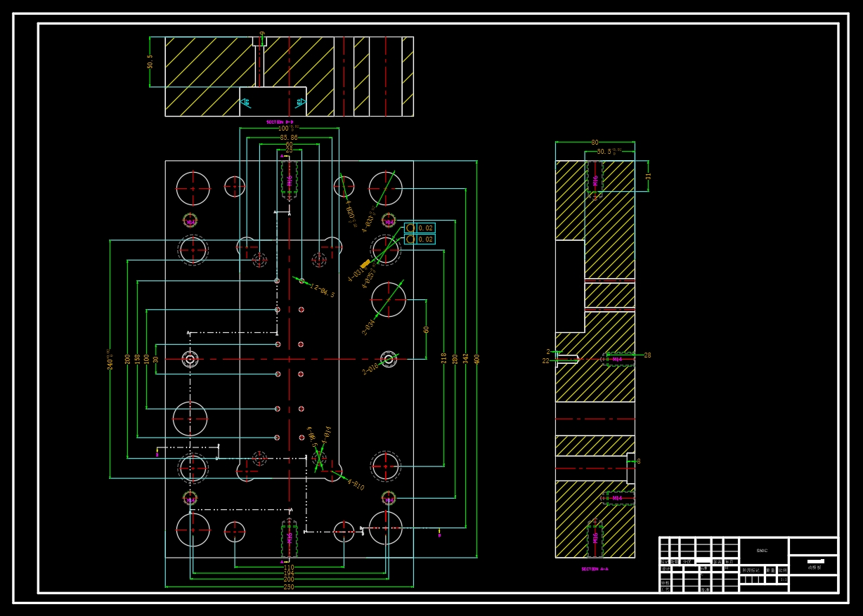Select the 9 dimension atop section B-B
Image resolution: width=863 pixels, height=616 pixels.
click(262, 34)
